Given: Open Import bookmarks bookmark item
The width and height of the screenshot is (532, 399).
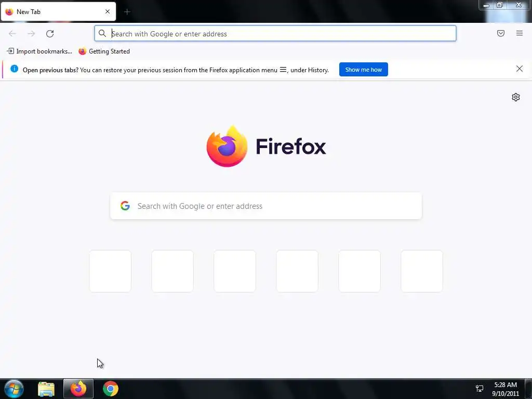Looking at the screenshot, I should click(x=39, y=51).
